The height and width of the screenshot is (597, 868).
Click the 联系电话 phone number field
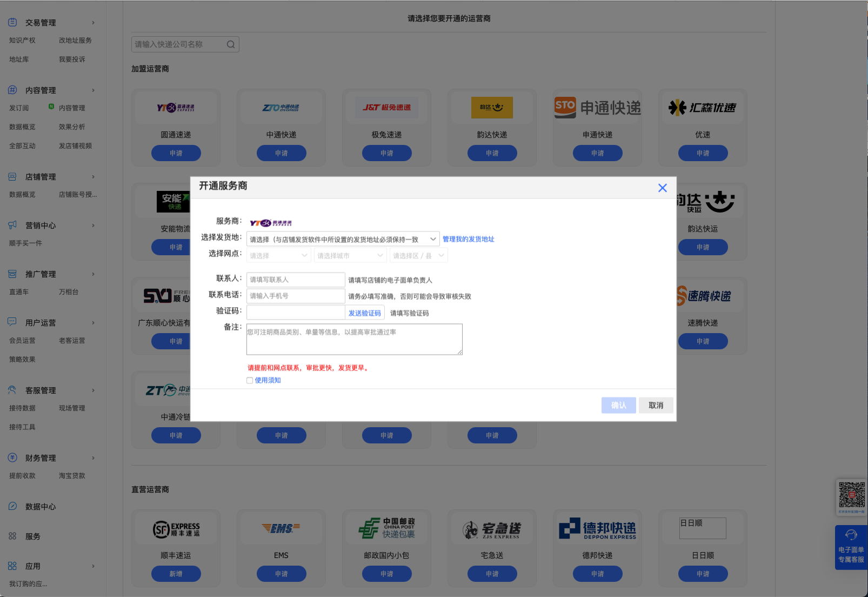click(296, 296)
